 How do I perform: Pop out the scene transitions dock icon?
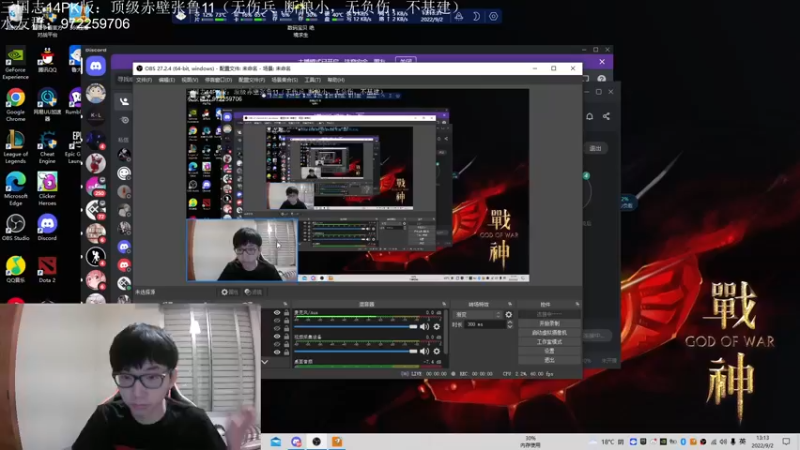click(x=510, y=304)
